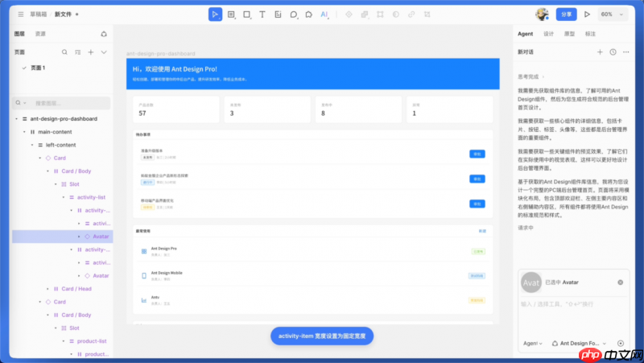Click the 新文件 file name
The width and height of the screenshot is (644, 363).
point(64,14)
